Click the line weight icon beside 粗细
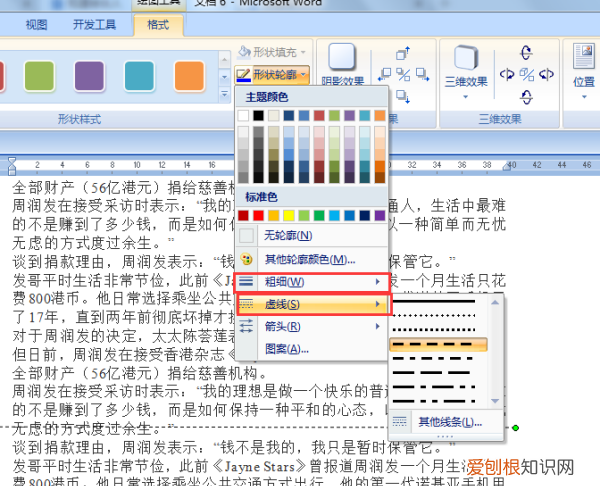Screen dimensions: 600x486 pos(246,282)
